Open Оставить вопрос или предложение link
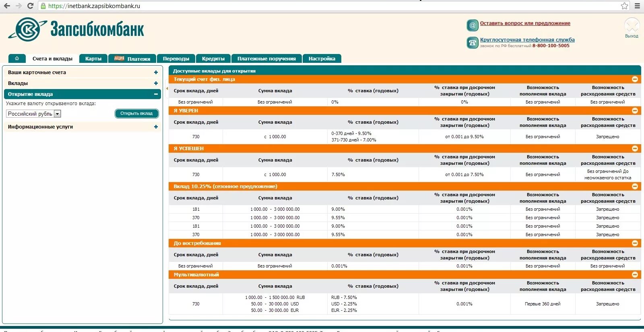The height and width of the screenshot is (332, 644). (525, 23)
